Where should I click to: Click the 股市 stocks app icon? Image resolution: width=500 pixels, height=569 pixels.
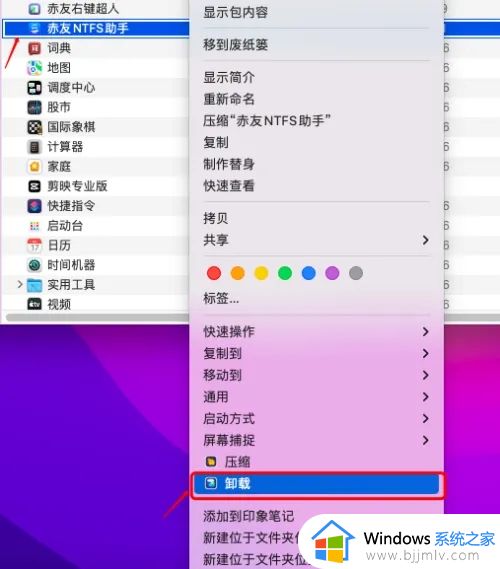[x=34, y=107]
